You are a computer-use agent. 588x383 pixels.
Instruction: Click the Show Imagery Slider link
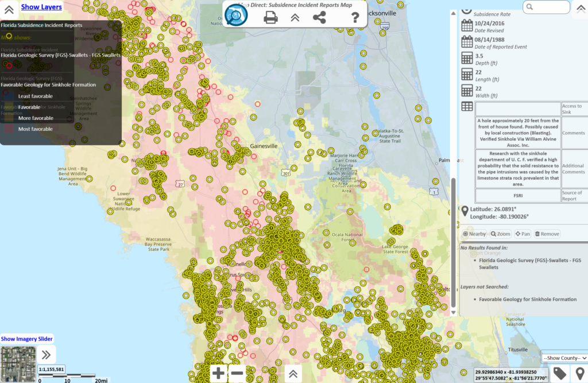[x=27, y=339]
